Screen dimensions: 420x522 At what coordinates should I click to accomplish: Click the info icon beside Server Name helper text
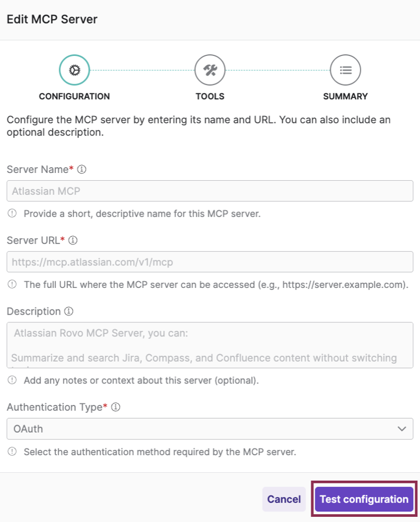[x=11, y=213]
